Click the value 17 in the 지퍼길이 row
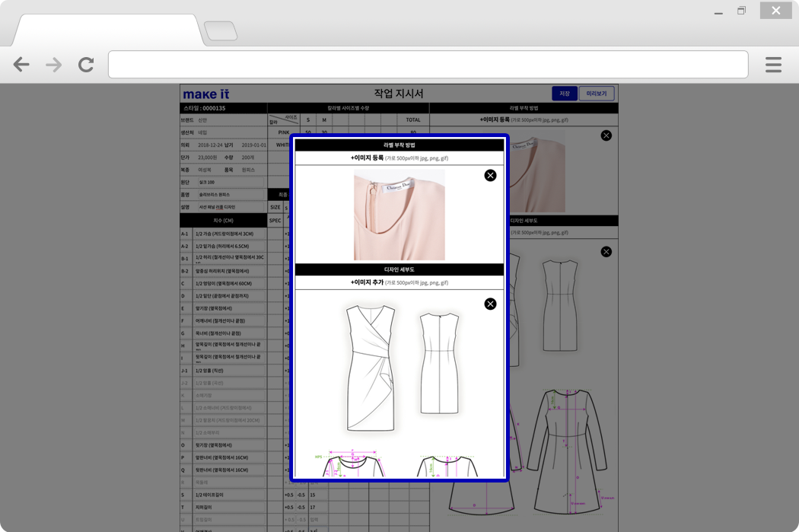799x532 pixels. click(312, 508)
